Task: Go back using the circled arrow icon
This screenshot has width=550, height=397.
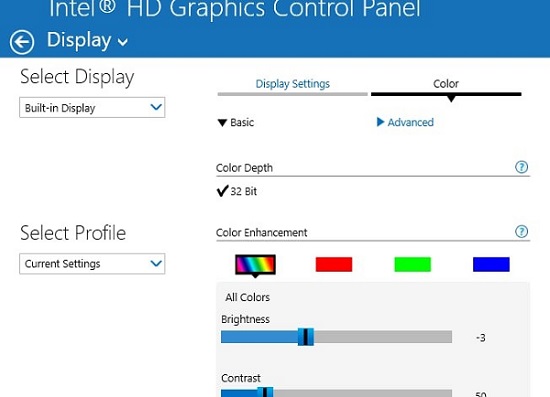Action: click(22, 42)
